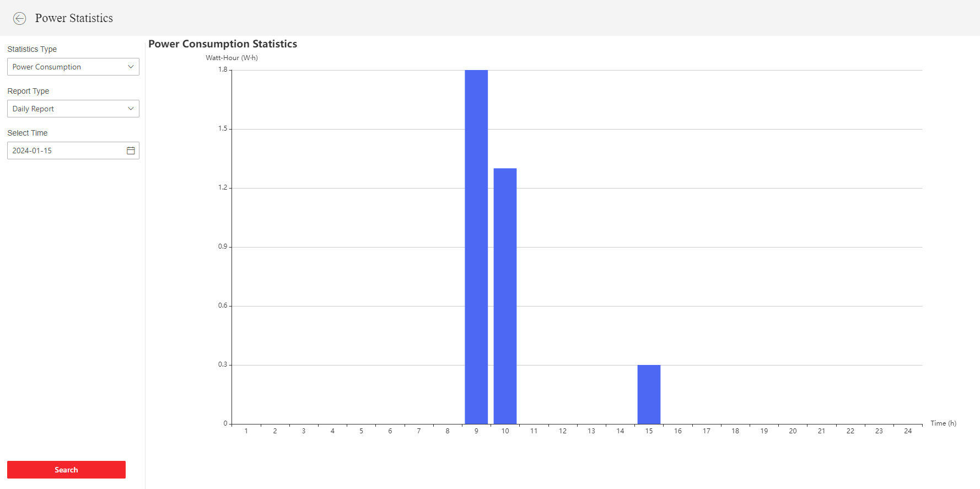Click the Daily Report chevron arrow
This screenshot has width=980, height=489.
131,109
